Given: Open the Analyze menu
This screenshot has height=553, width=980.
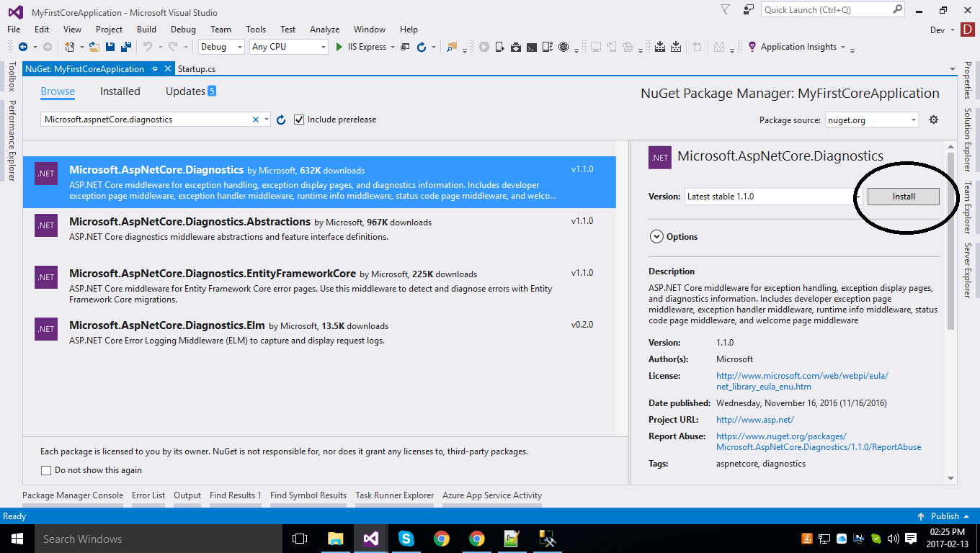Looking at the screenshot, I should tap(324, 30).
